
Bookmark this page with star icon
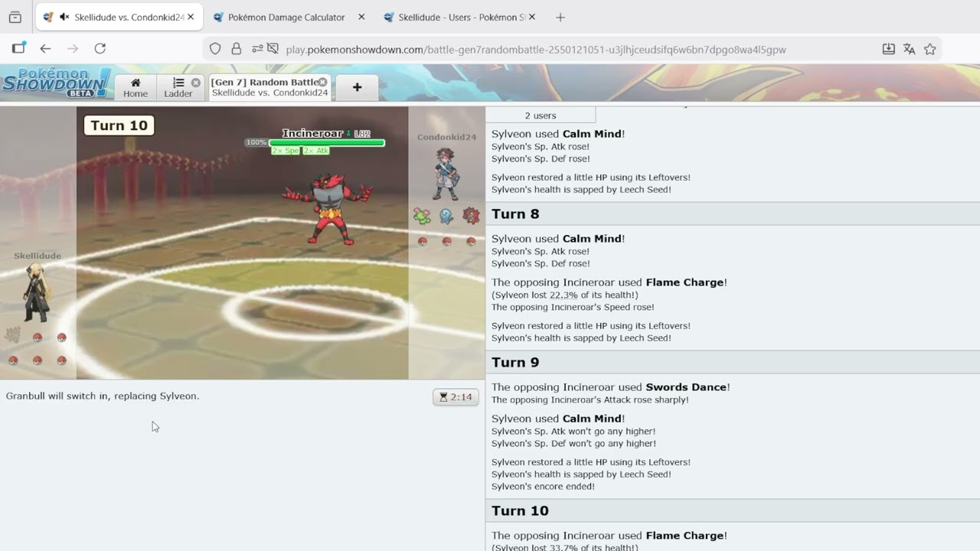coord(929,49)
